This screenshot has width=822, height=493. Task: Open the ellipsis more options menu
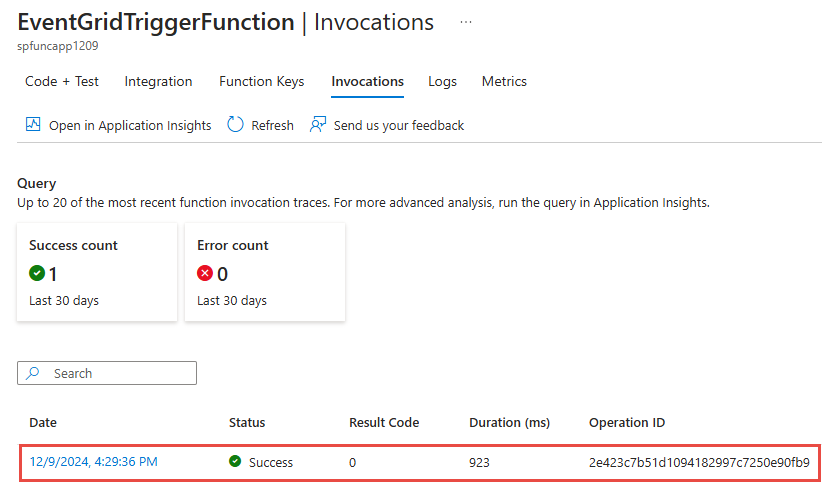pos(466,21)
